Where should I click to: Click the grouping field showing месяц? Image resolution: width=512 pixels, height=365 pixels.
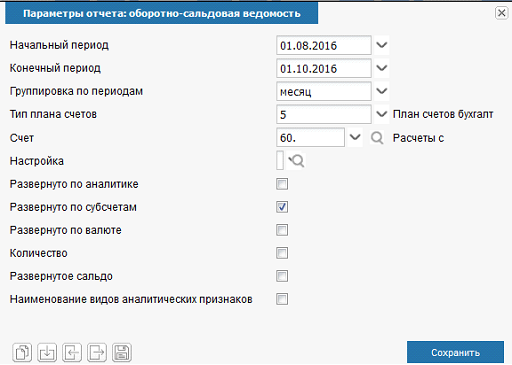pos(324,91)
